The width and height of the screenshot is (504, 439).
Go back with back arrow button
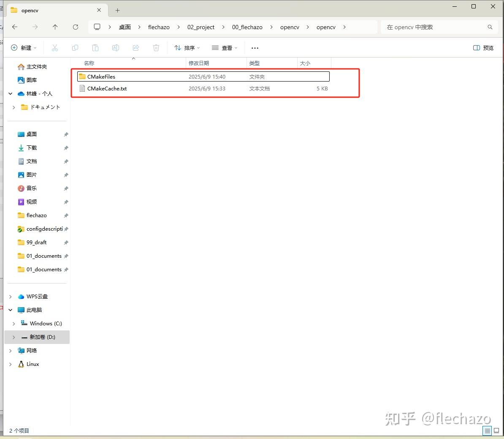[x=15, y=27]
